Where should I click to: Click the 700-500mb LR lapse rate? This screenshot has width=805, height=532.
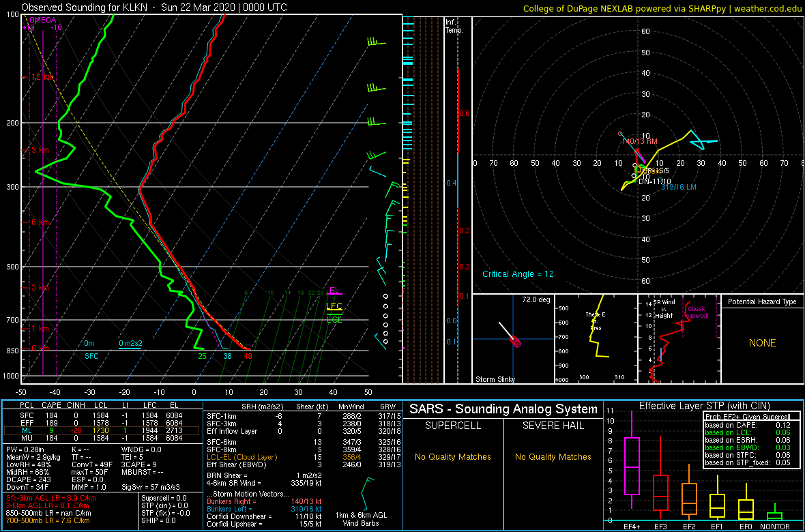pos(50,521)
